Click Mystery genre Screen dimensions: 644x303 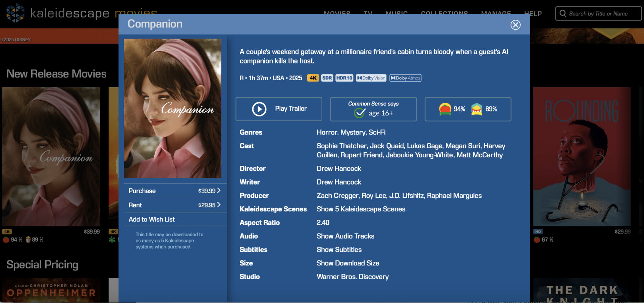(353, 132)
